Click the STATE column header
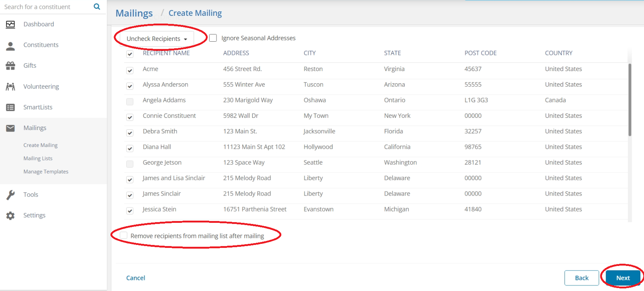Image resolution: width=644 pixels, height=291 pixels. click(393, 53)
